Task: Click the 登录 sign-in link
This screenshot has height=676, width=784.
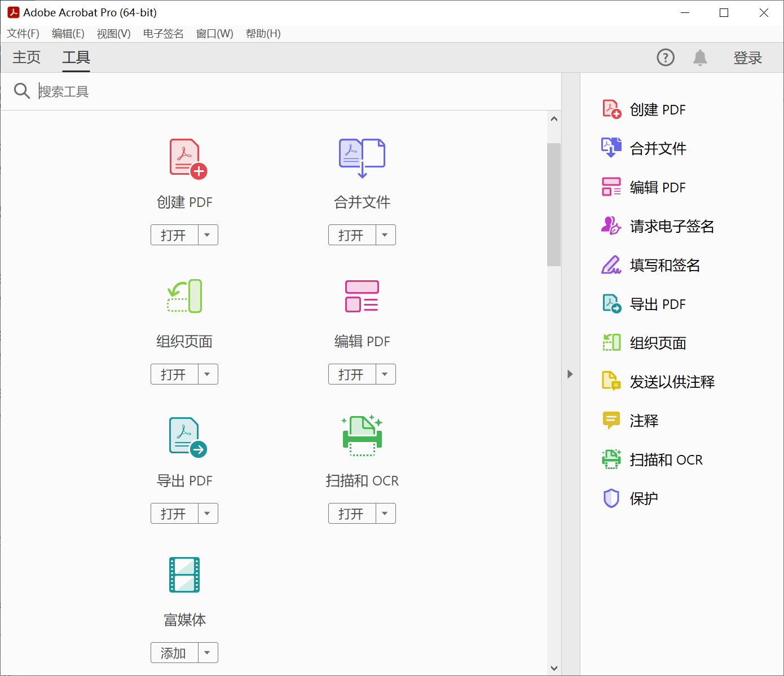Action: tap(748, 58)
